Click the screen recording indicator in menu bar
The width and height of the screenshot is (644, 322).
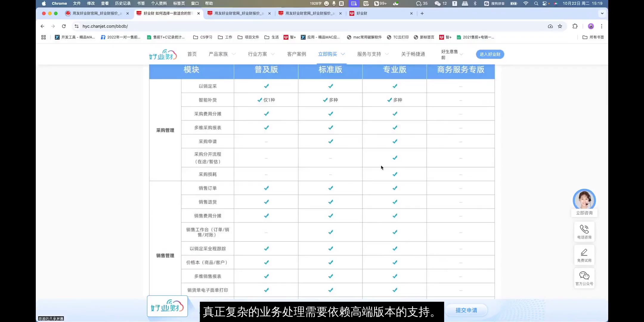[354, 4]
